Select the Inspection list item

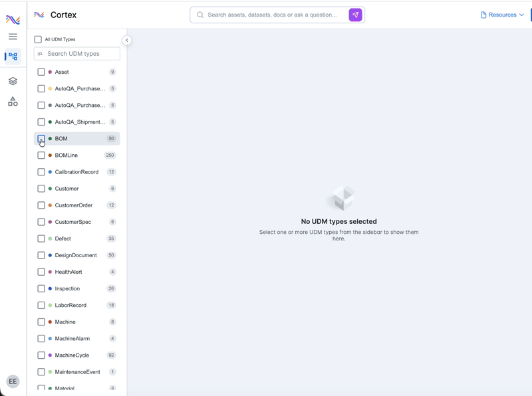click(x=77, y=288)
